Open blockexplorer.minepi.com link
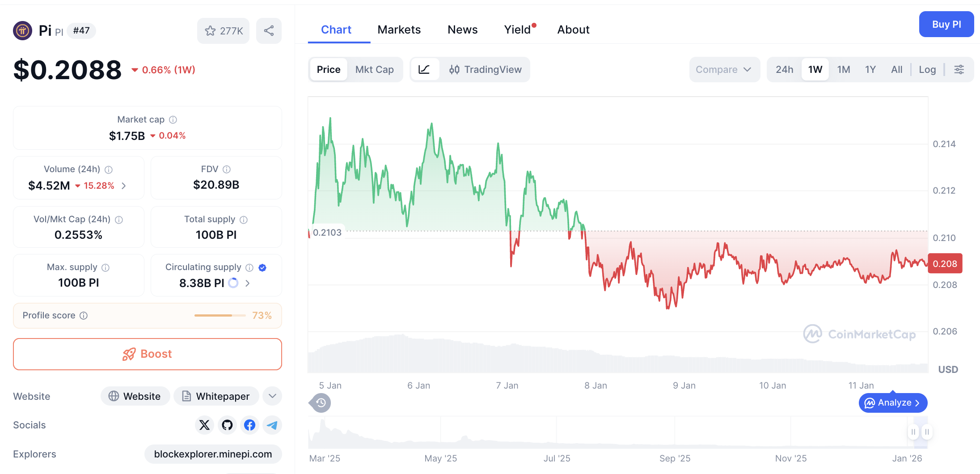This screenshot has width=980, height=474. pyautogui.click(x=213, y=454)
